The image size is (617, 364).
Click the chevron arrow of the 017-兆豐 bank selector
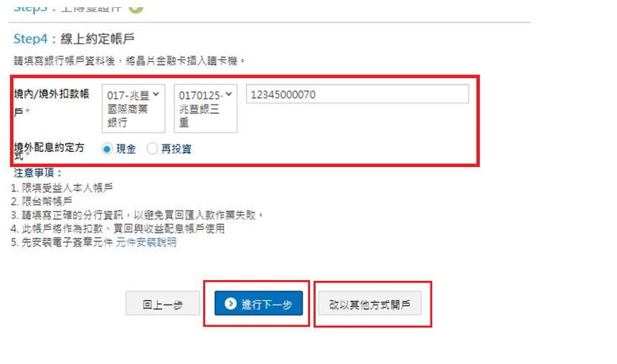[156, 94]
